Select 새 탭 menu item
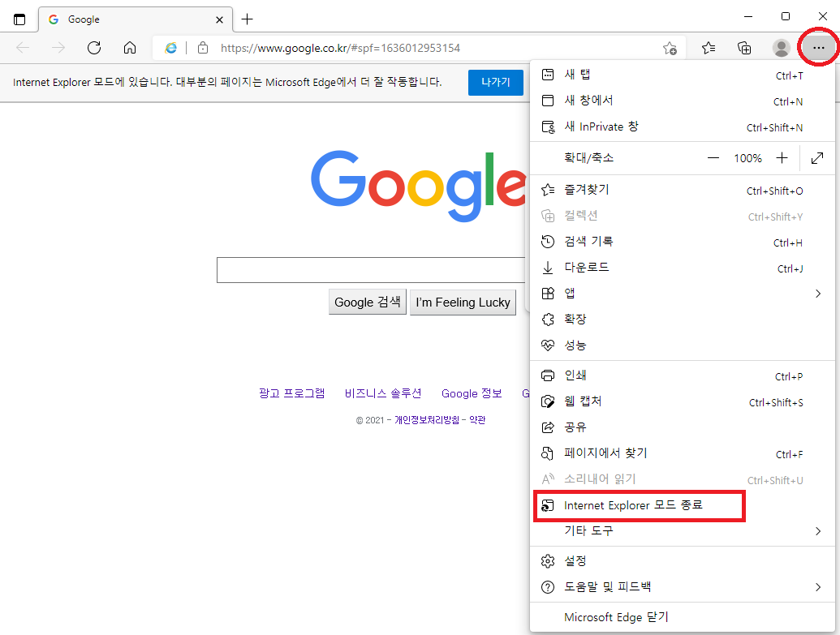Image resolution: width=840 pixels, height=635 pixels. click(x=682, y=75)
